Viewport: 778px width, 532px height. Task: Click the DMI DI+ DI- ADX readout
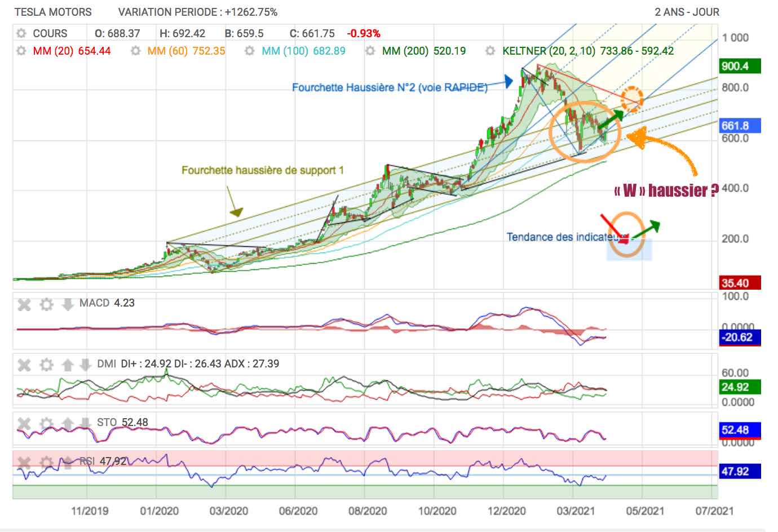[188, 363]
